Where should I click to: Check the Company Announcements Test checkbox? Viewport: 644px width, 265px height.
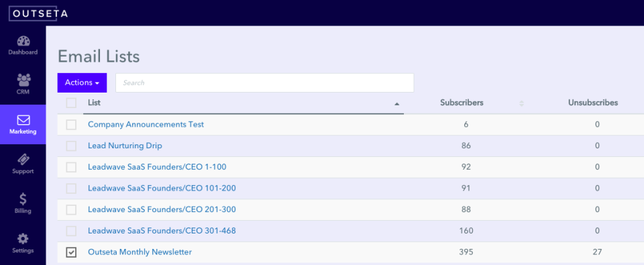72,125
